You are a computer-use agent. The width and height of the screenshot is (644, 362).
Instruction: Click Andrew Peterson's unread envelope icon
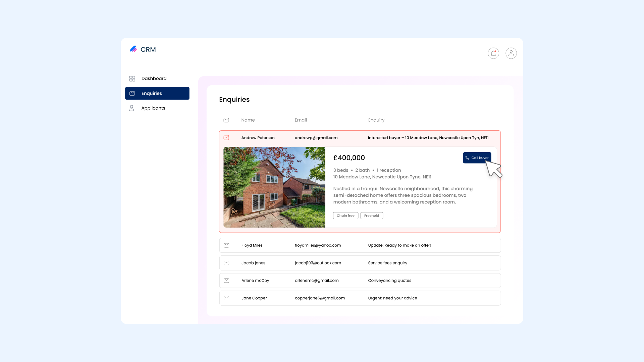(x=226, y=138)
